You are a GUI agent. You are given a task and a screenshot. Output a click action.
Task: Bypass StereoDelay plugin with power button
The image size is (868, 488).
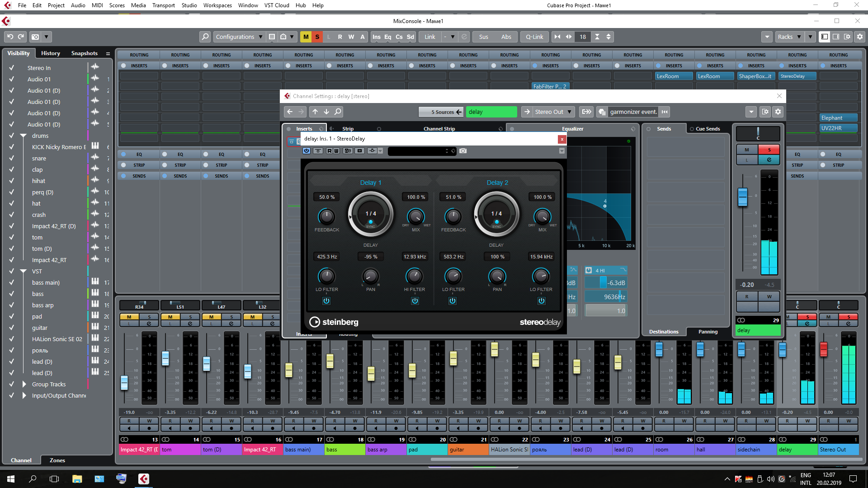pyautogui.click(x=307, y=151)
